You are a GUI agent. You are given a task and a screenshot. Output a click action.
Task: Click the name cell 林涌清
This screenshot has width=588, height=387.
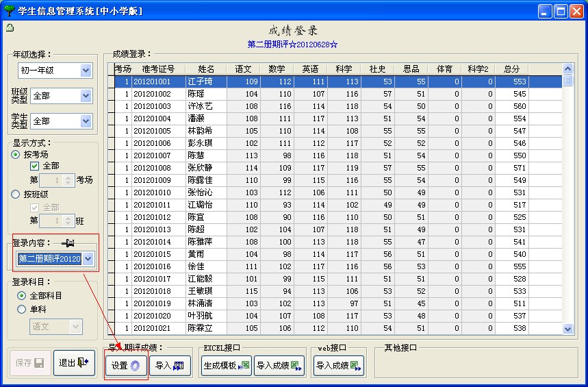[206, 303]
